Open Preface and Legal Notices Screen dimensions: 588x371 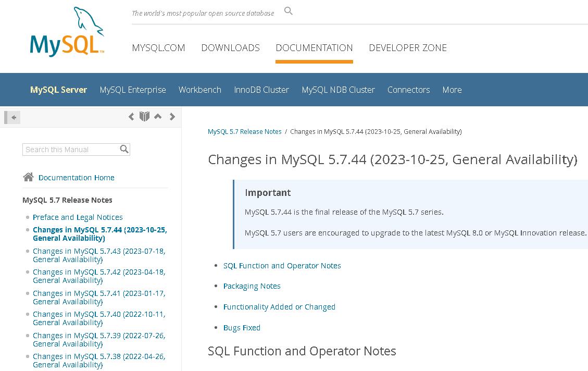(77, 217)
